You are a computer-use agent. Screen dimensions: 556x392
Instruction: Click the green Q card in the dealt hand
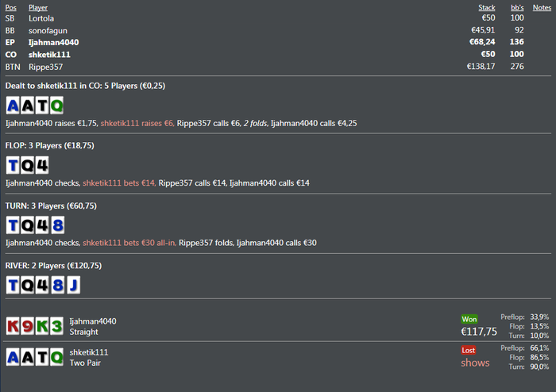pos(57,106)
